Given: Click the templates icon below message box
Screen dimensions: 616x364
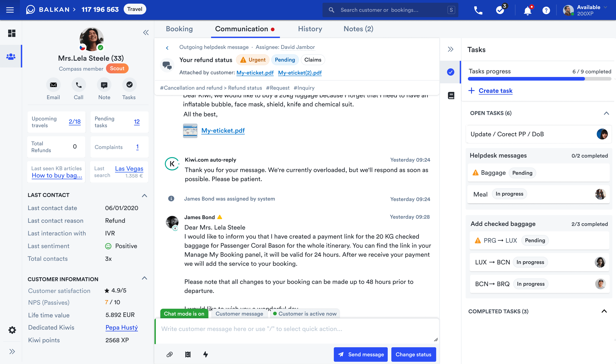Looking at the screenshot, I should pos(188,354).
